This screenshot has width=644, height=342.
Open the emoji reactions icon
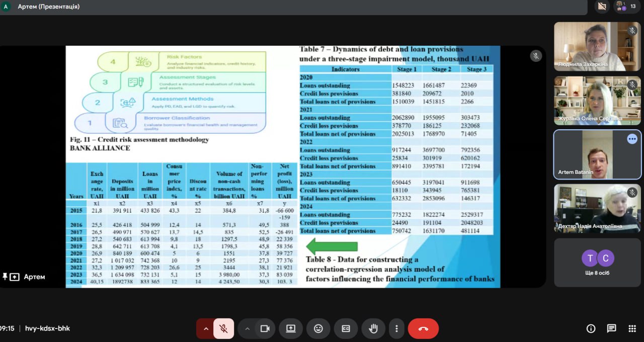coord(318,328)
